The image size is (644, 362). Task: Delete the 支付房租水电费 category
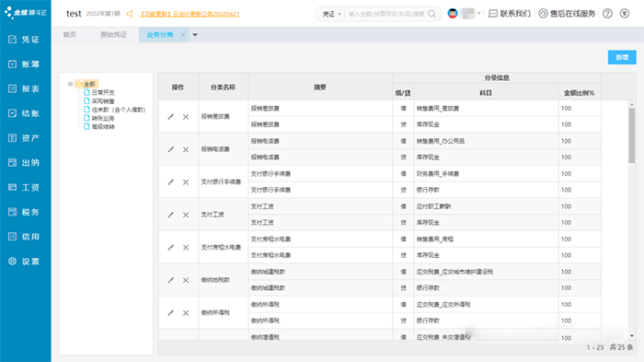point(186,247)
